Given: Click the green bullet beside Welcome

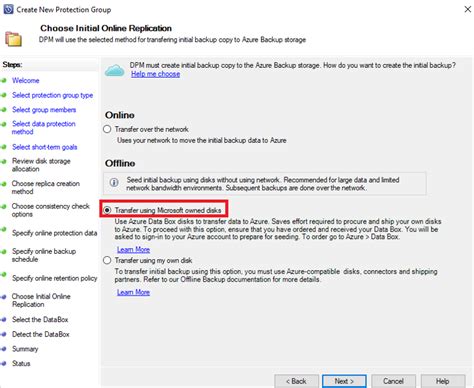Looking at the screenshot, I should coord(4,80).
